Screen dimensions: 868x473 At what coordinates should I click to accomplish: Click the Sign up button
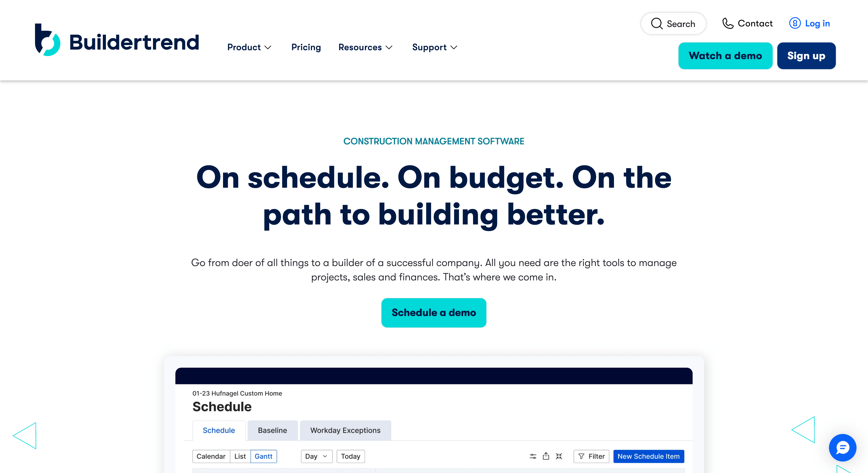[806, 55]
